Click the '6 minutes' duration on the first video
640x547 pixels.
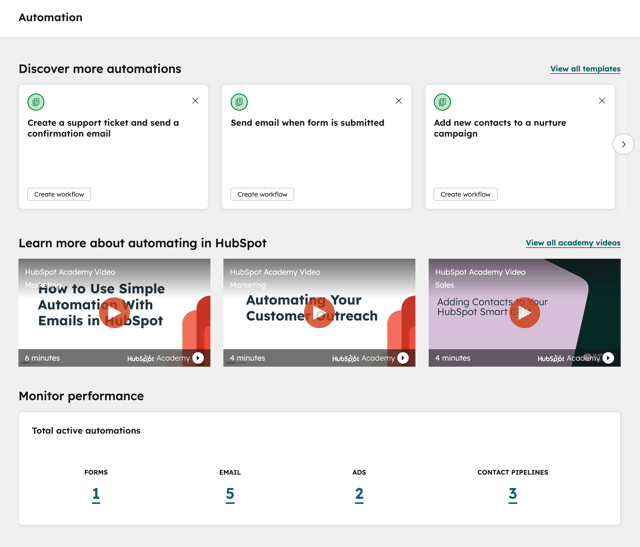click(x=42, y=358)
